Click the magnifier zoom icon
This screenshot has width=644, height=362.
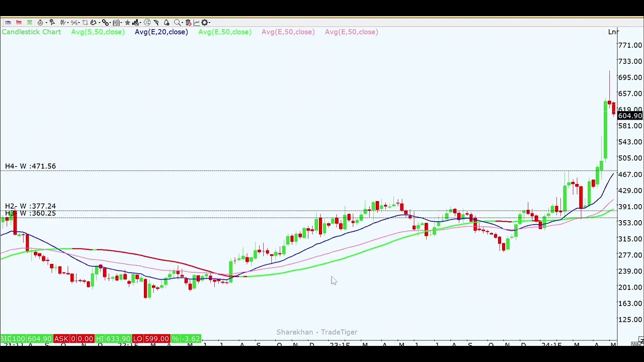coord(177,22)
